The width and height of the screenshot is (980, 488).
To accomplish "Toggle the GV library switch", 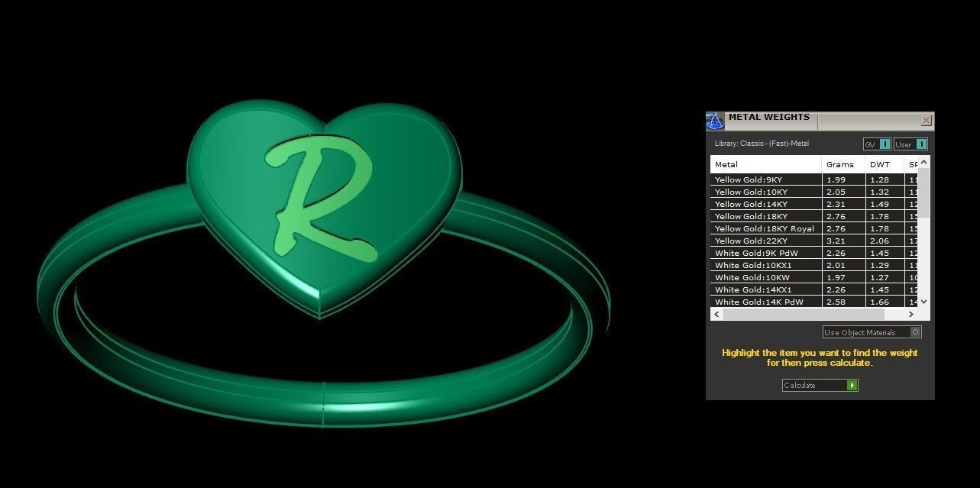I will coord(877,144).
